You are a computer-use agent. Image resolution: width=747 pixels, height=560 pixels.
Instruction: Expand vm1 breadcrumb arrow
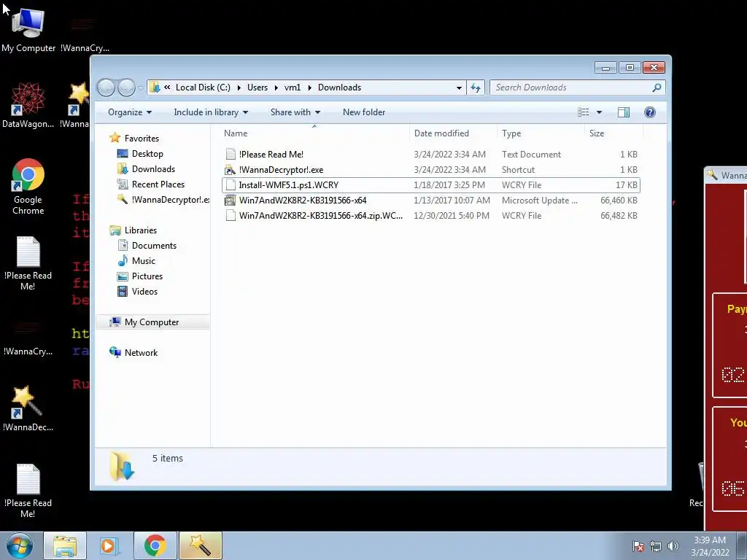tap(309, 87)
